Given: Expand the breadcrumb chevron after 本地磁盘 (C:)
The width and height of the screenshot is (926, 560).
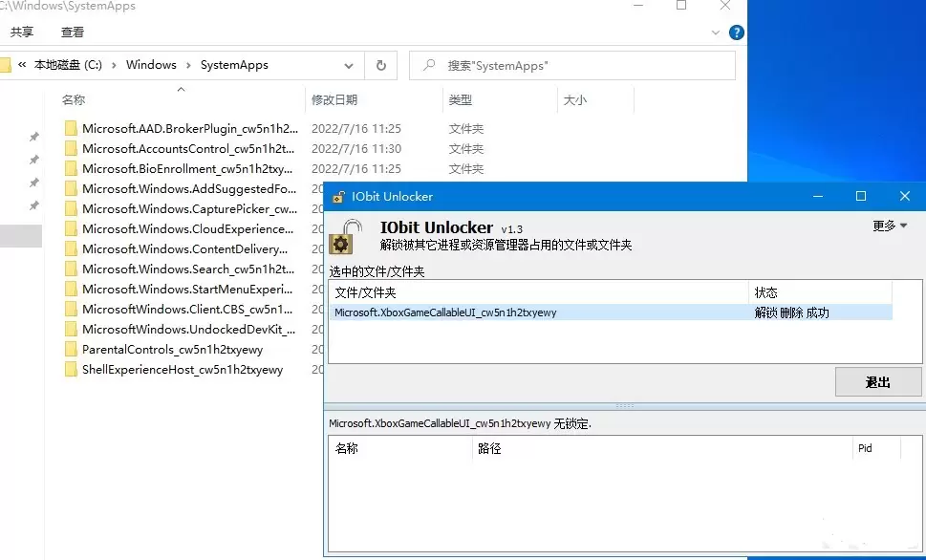Looking at the screenshot, I should pyautogui.click(x=114, y=65).
